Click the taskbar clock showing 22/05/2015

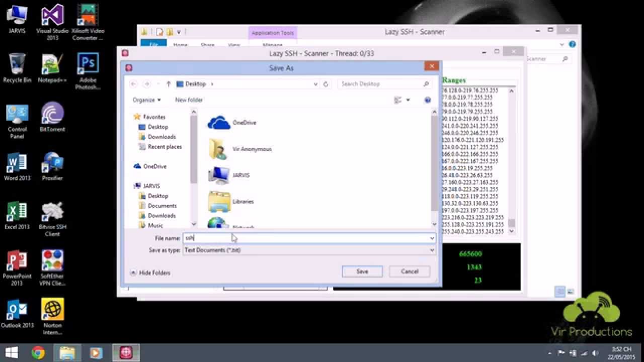(621, 352)
